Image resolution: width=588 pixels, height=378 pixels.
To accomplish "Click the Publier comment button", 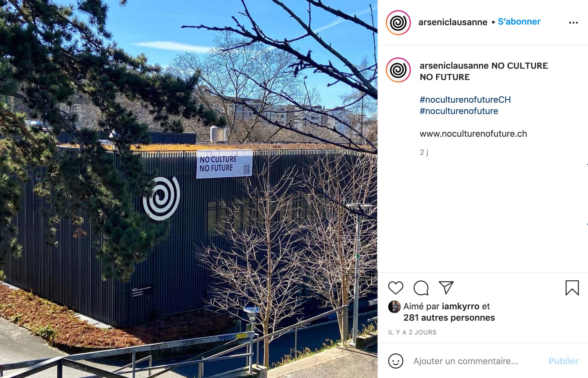I will click(x=563, y=361).
